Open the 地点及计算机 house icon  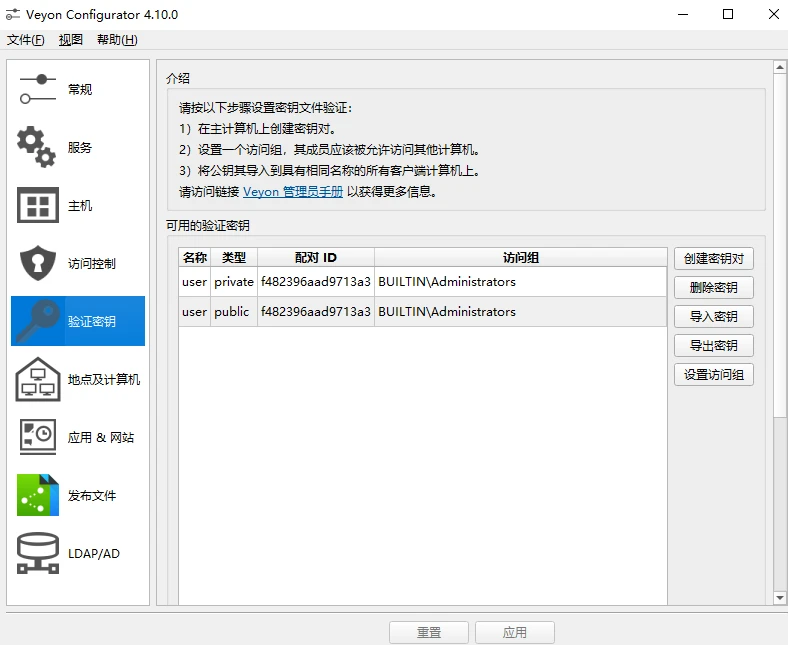click(38, 379)
